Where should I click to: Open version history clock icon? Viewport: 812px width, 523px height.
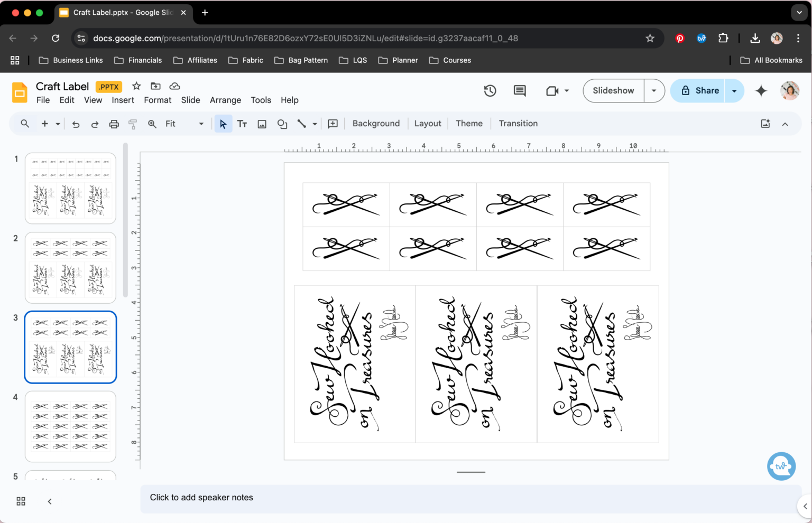[490, 91]
